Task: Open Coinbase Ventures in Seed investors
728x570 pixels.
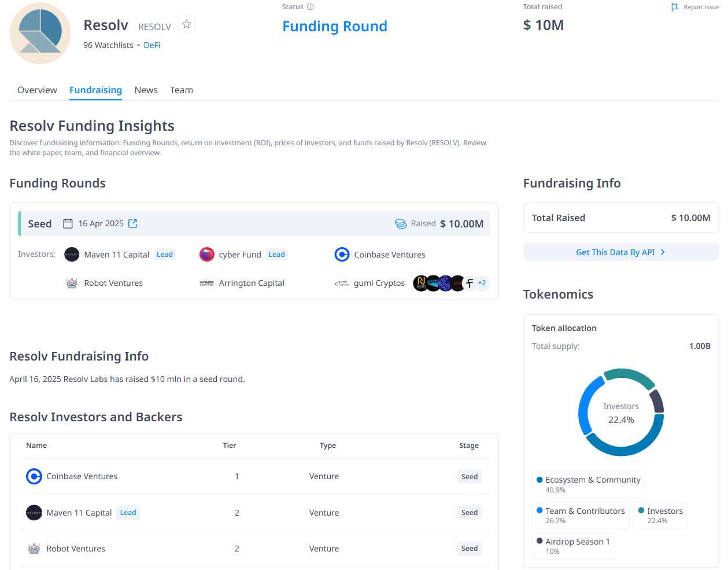Action: pos(390,255)
